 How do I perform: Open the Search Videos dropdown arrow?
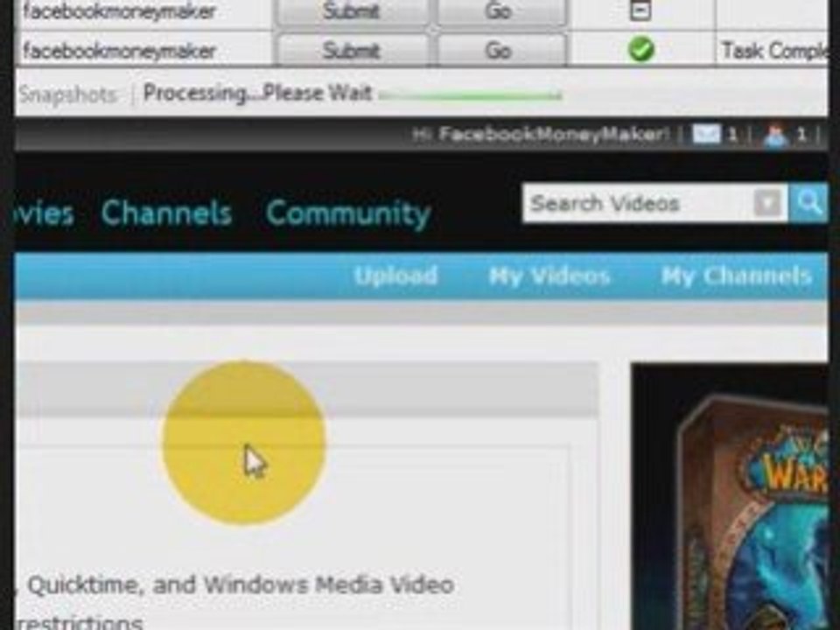767,204
